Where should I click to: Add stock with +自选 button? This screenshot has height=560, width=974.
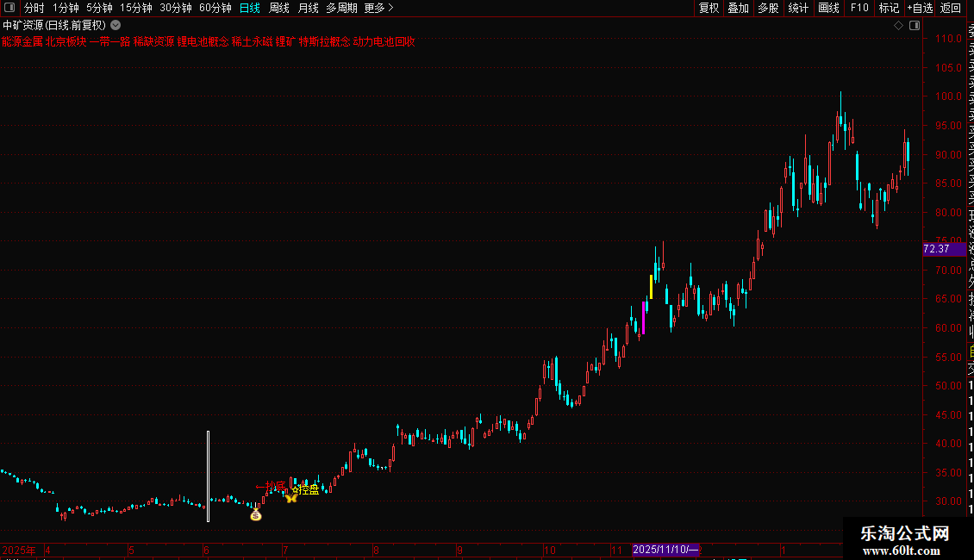[x=921, y=8]
